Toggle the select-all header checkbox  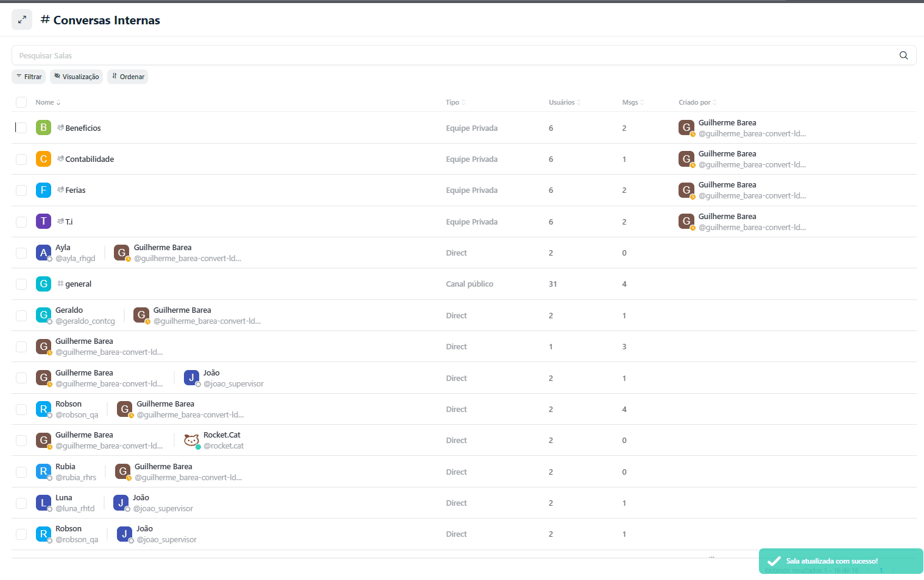click(x=21, y=102)
